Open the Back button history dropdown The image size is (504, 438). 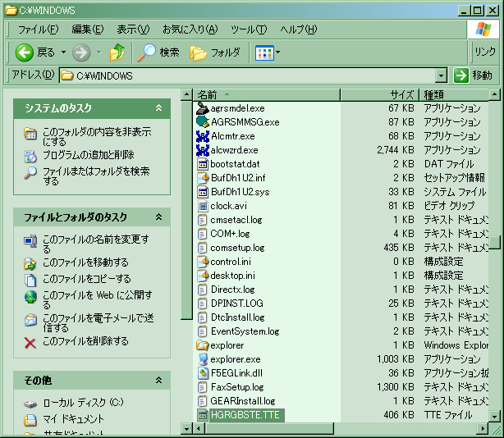click(64, 52)
